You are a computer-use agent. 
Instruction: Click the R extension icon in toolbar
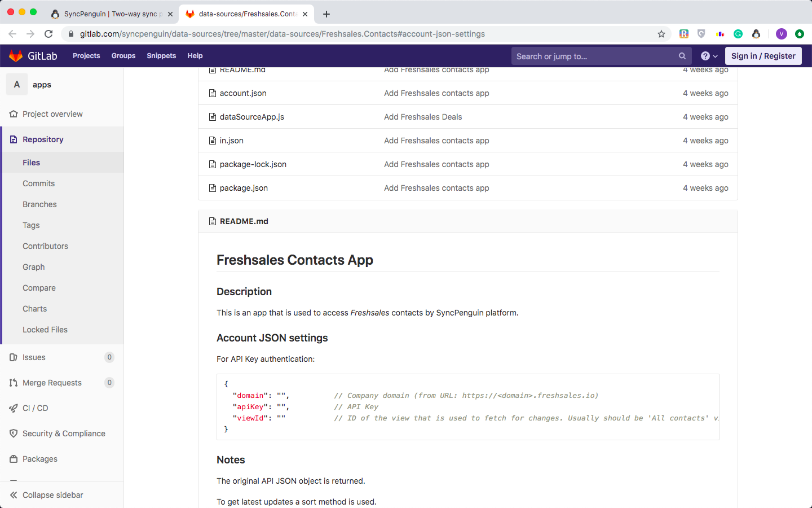683,34
